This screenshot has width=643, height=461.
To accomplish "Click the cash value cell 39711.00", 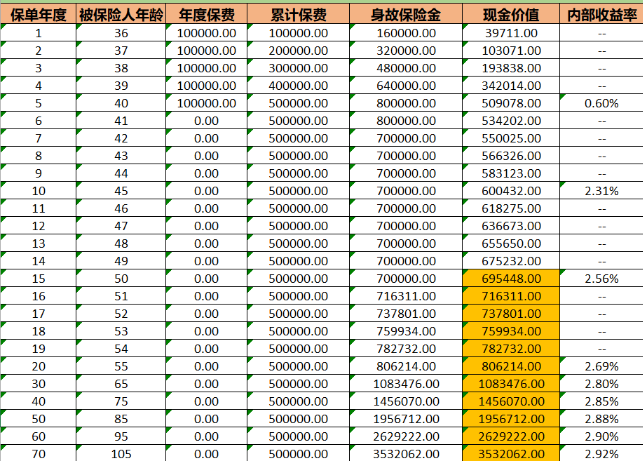I will click(511, 33).
